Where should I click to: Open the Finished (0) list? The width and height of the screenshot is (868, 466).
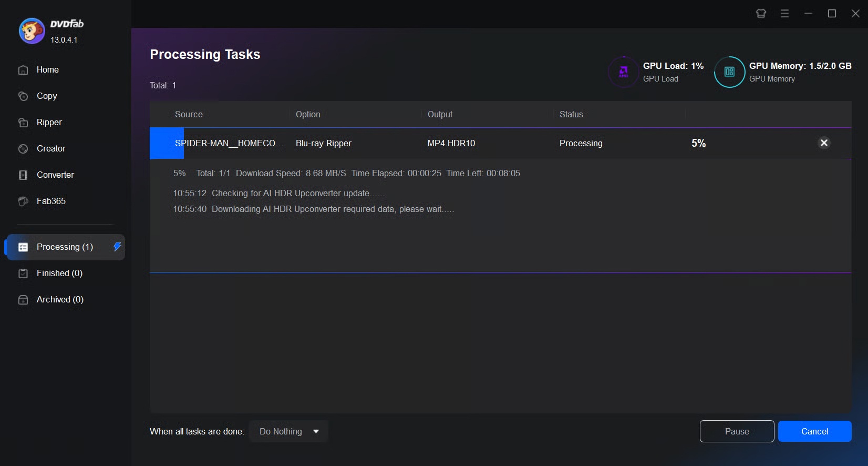59,273
